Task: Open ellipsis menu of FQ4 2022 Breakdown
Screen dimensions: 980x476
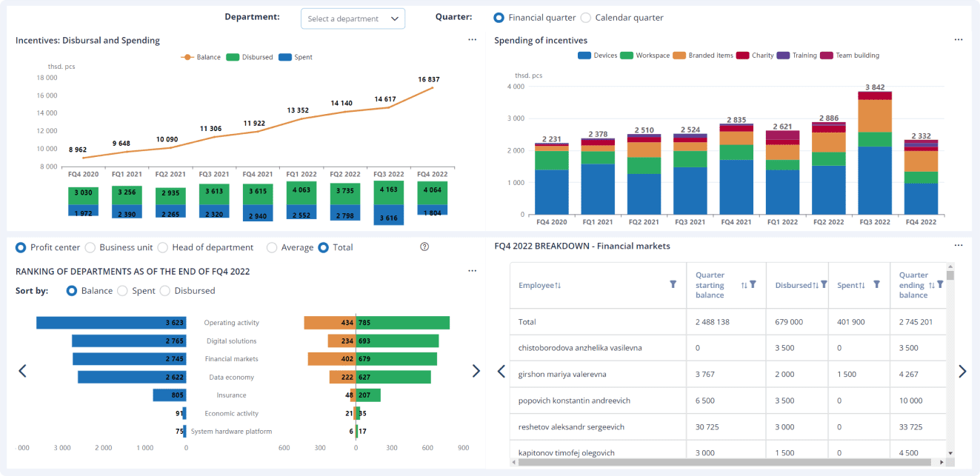Action: click(x=959, y=246)
